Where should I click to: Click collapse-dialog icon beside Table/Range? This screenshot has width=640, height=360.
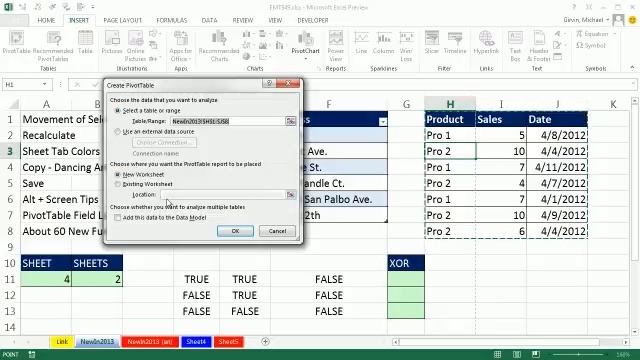(290, 121)
